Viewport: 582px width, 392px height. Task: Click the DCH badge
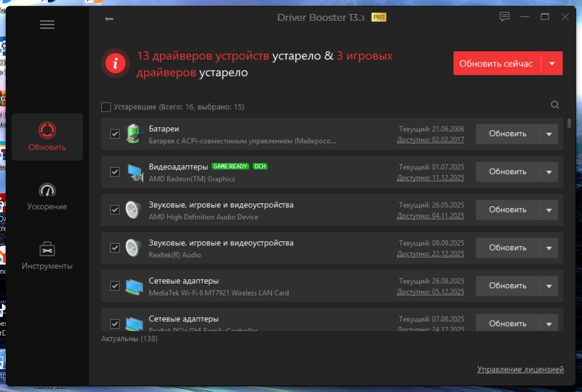click(x=260, y=166)
